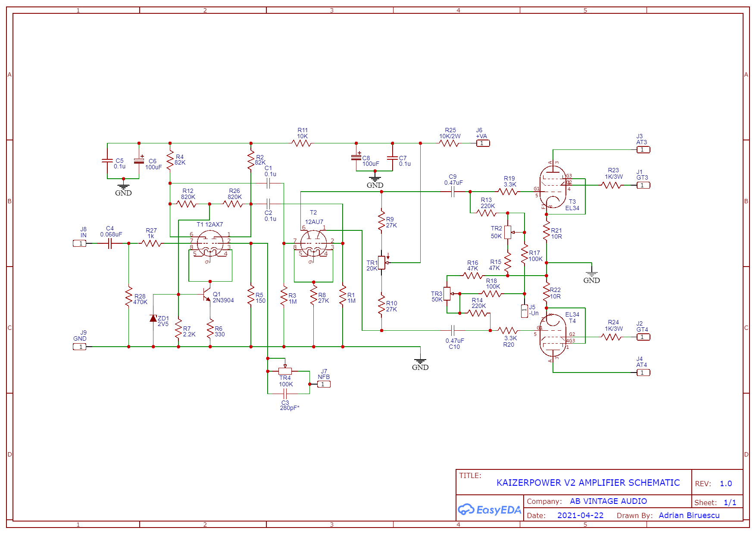Select the C3 280pF capacitor symbol
Image resolution: width=756 pixels, height=534 pixels.
pyautogui.click(x=285, y=394)
